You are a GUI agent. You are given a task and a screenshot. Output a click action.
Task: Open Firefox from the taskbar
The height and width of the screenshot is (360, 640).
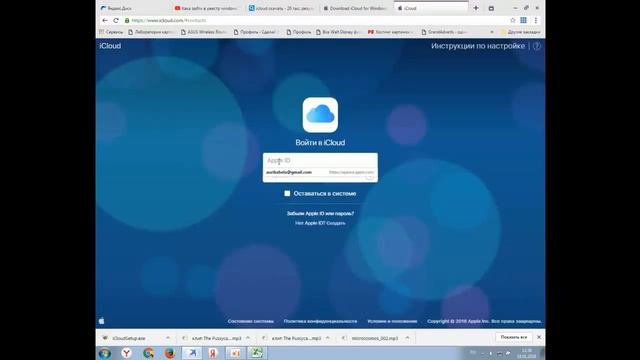170,353
